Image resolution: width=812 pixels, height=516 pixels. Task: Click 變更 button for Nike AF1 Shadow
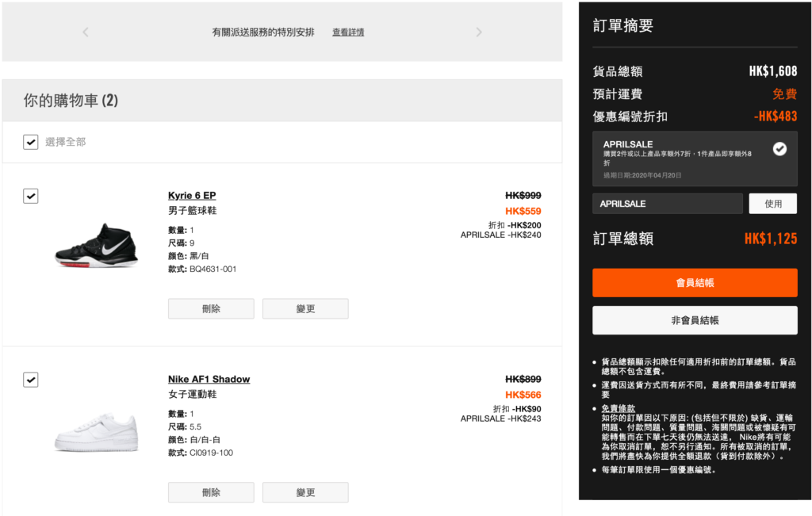[305, 493]
